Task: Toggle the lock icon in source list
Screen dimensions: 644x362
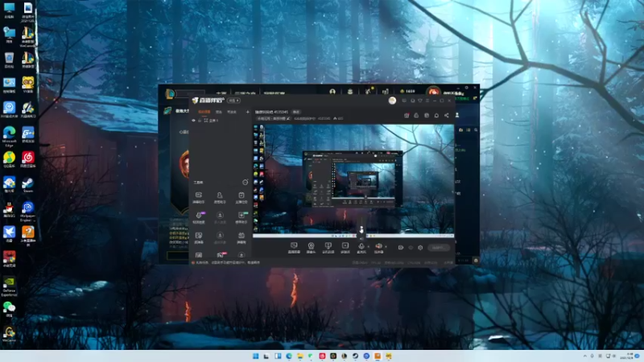Action: [200, 120]
